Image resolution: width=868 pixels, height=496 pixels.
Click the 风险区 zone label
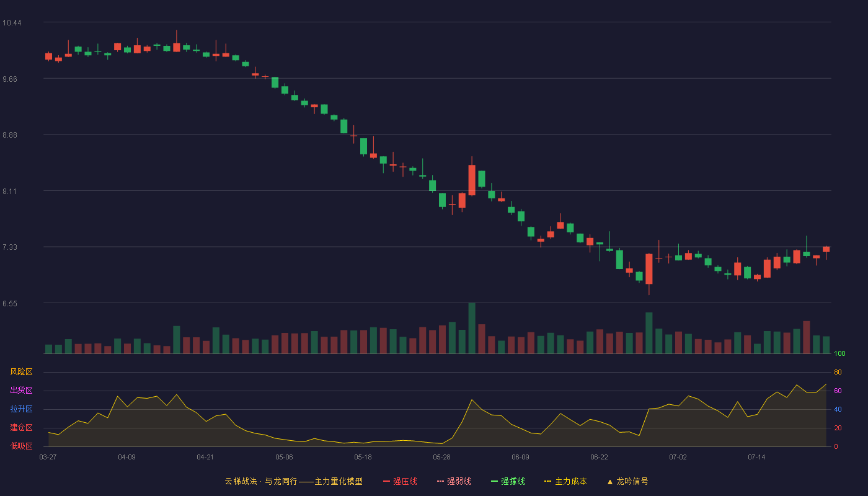pyautogui.click(x=21, y=372)
